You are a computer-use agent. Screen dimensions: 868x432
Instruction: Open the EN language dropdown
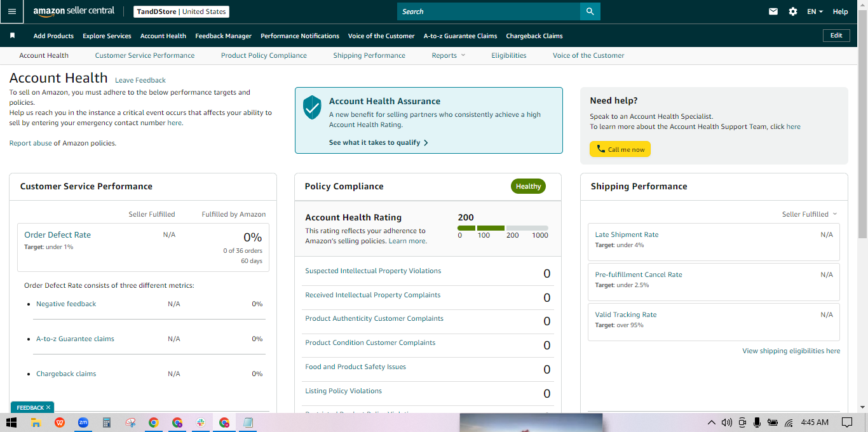[815, 11]
